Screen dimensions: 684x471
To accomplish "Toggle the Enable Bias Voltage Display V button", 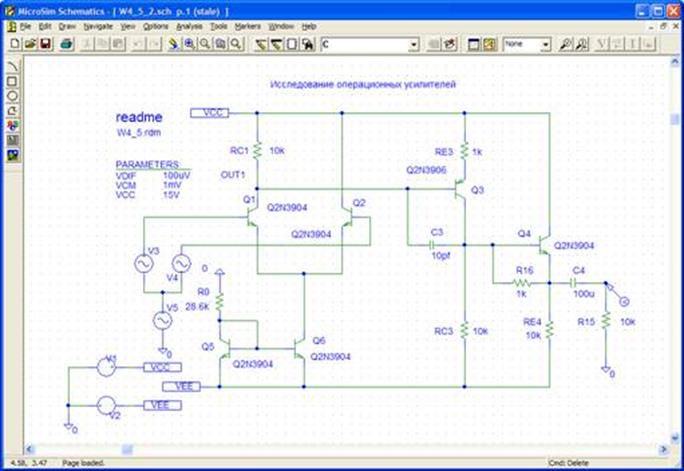I will (x=602, y=44).
